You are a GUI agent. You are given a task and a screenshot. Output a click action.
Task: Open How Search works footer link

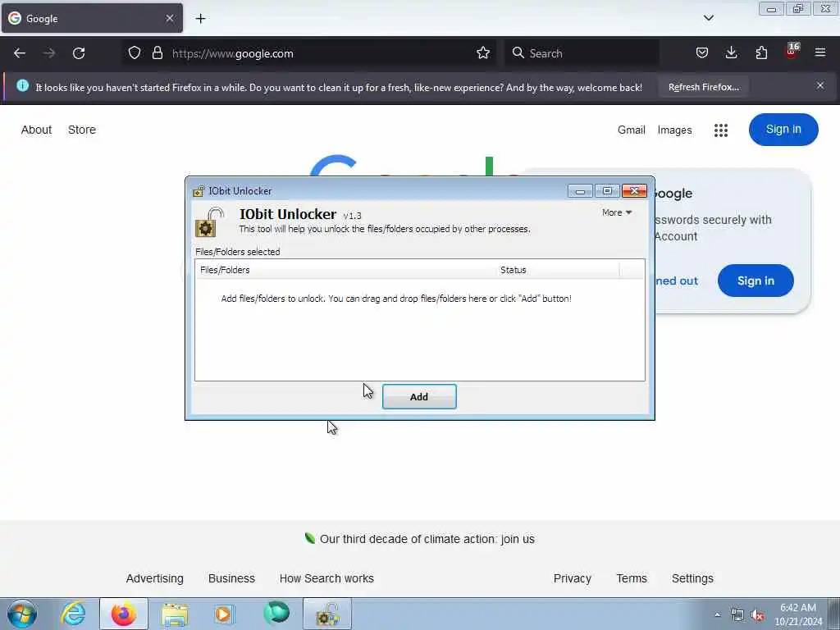[x=326, y=578]
